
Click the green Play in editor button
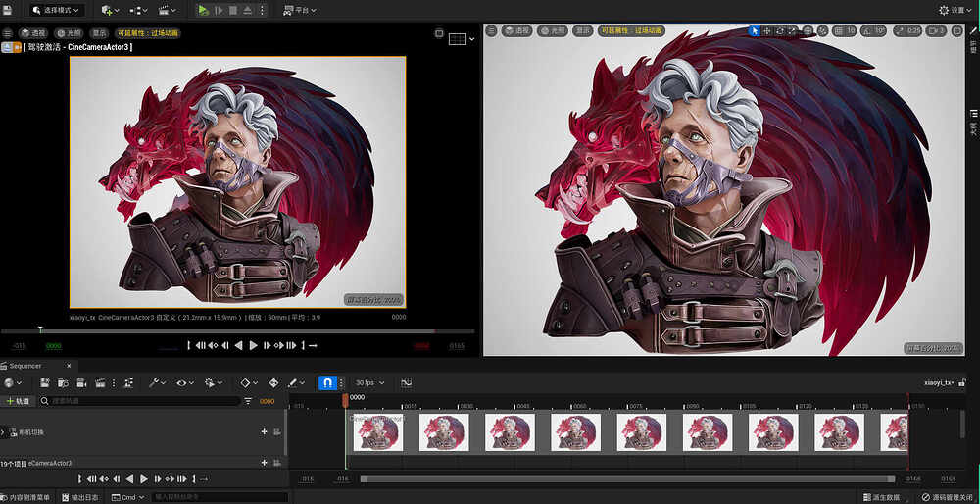click(x=203, y=10)
